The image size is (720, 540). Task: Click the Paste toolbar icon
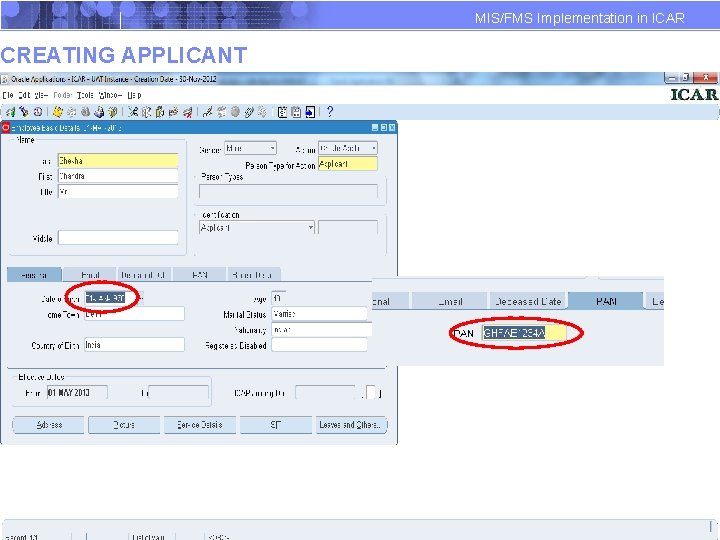pyautogui.click(x=160, y=112)
